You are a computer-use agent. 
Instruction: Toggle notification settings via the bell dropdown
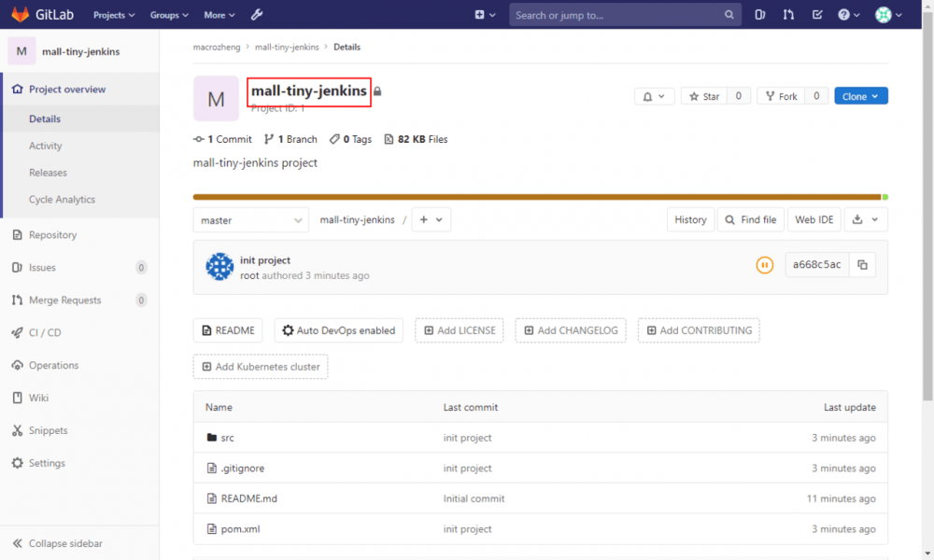coord(655,95)
